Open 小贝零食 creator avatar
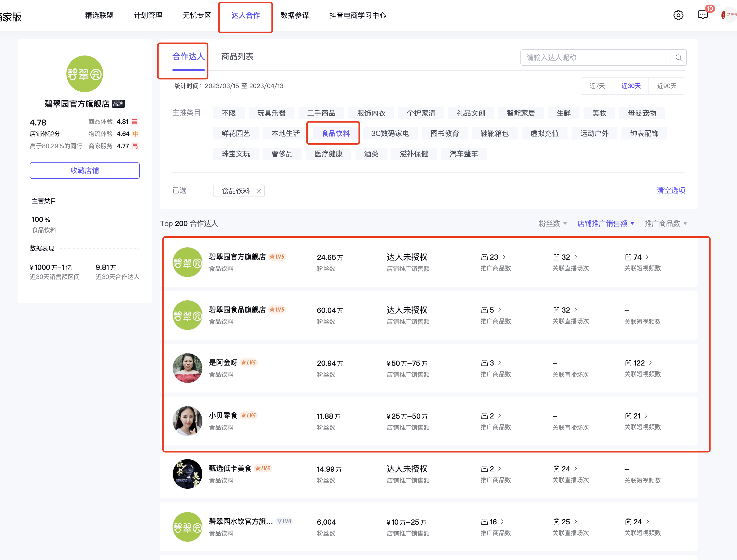 188,421
